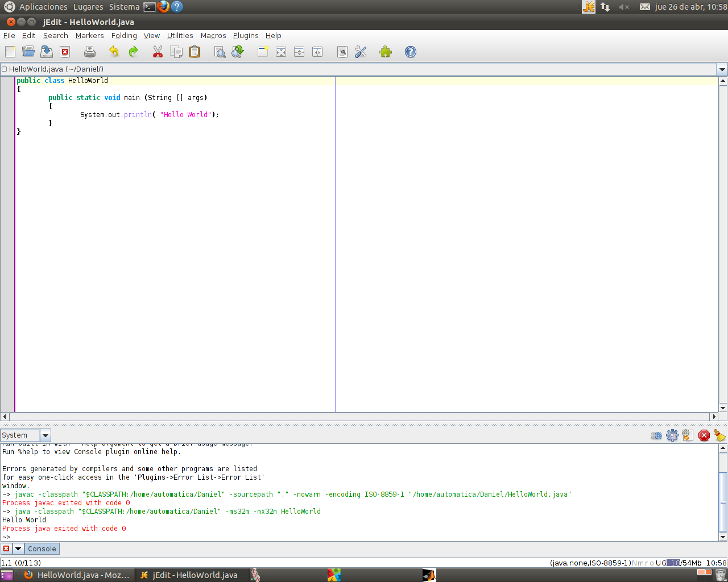Open the Macros menu
This screenshot has height=582, width=728.
pos(213,35)
